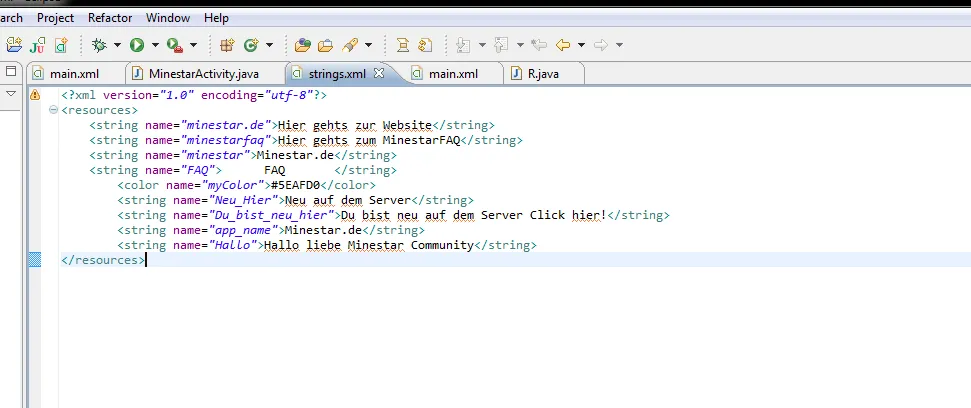Click the green Run button icon
The image size is (971, 408).
[x=137, y=45]
